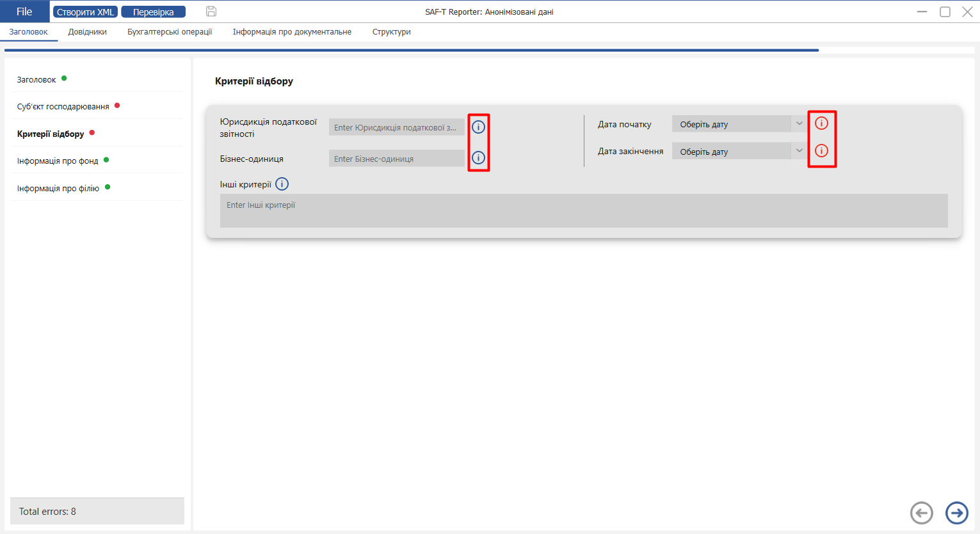Open Бухгалтерські операції tab

click(x=170, y=32)
